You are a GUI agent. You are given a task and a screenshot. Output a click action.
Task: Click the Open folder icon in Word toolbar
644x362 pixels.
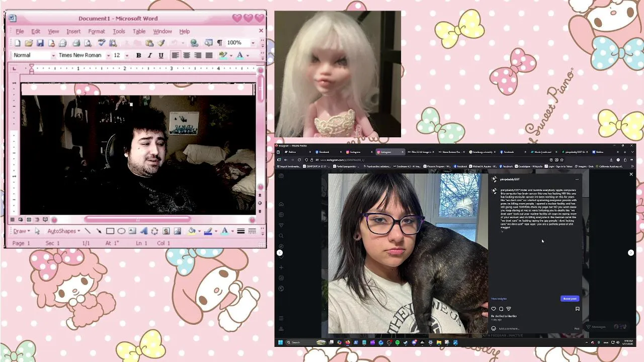(29, 43)
